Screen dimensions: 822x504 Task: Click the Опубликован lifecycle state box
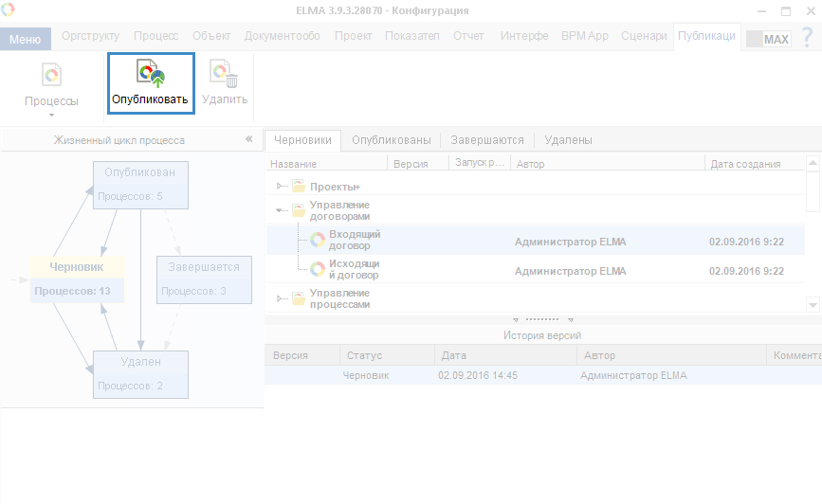(140, 185)
